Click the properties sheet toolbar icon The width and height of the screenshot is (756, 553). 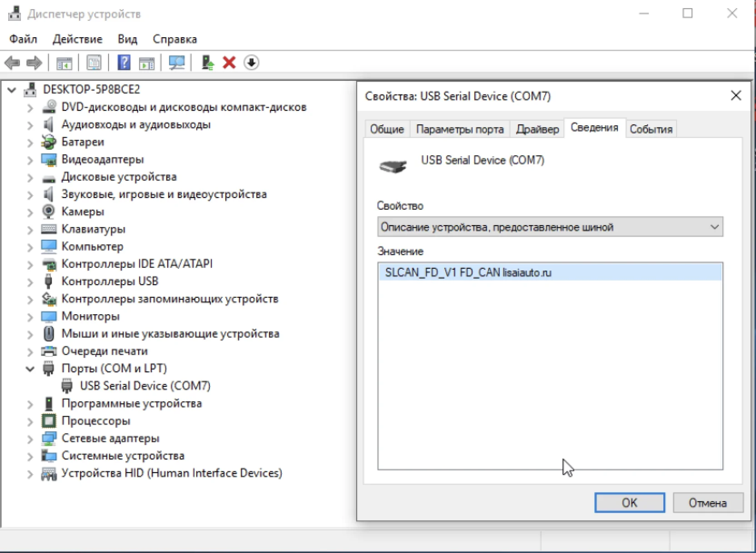pos(94,63)
